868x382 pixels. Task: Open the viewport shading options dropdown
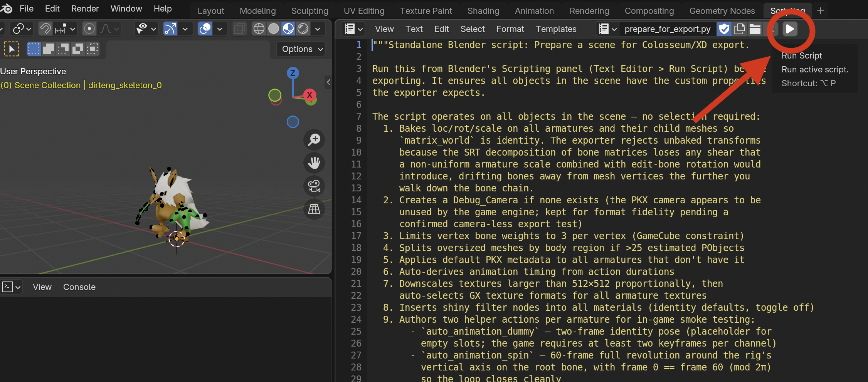pyautogui.click(x=318, y=28)
